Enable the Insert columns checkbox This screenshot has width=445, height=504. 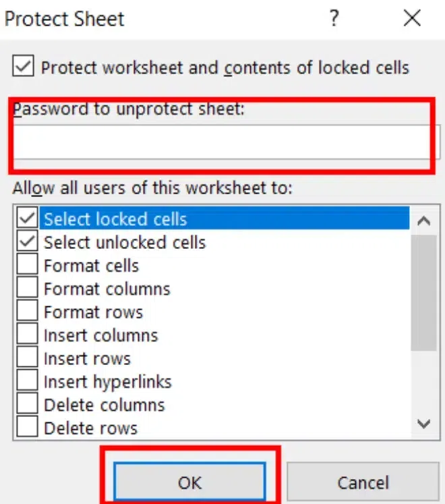[28, 335]
